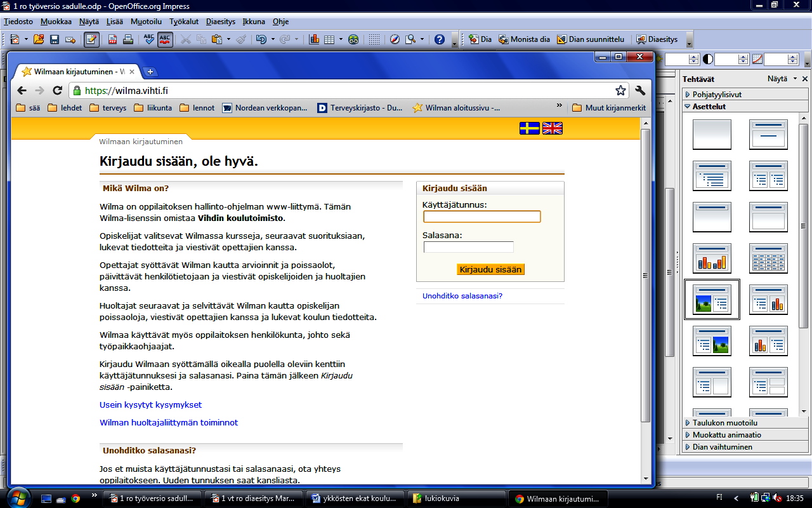Insert a chart using the Chart icon
The image size is (812, 508).
point(314,39)
